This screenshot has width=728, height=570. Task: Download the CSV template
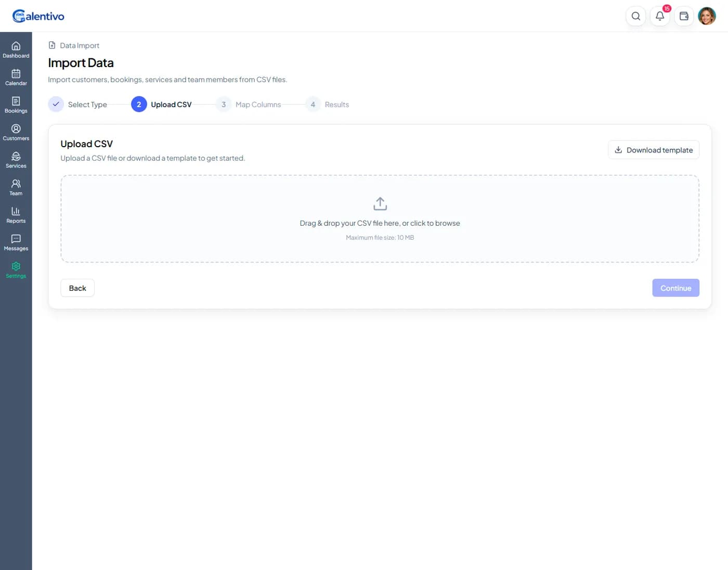point(654,150)
